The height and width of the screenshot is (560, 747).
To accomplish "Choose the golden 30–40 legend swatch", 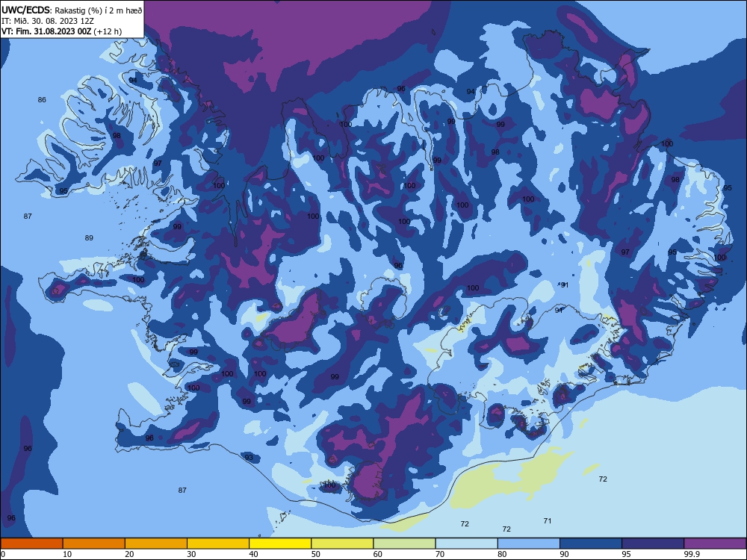I will tap(218, 544).
